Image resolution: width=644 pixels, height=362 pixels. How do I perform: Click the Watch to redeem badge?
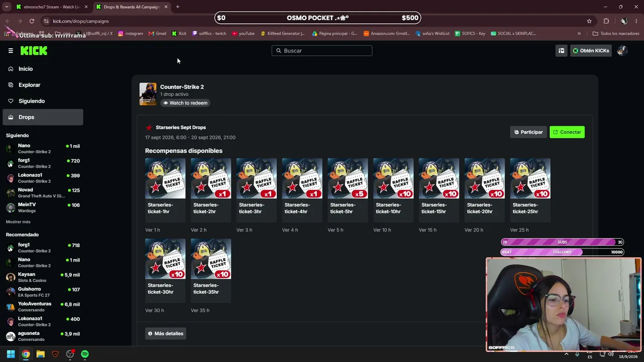[185, 103]
